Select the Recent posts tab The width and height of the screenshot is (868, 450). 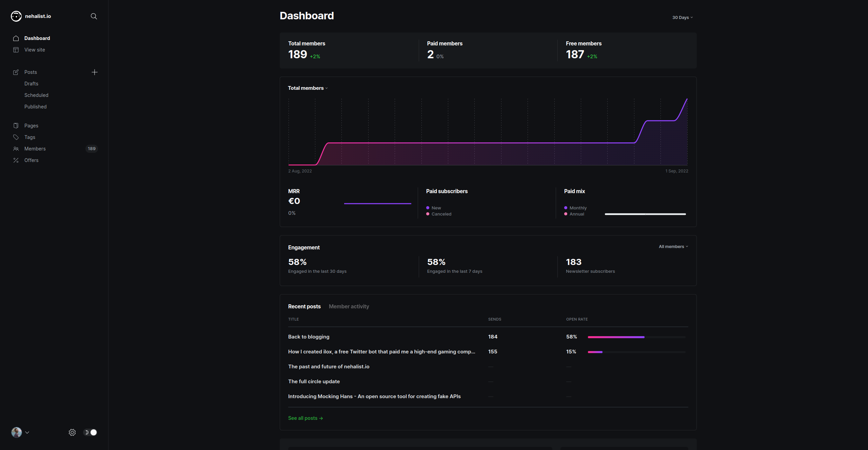click(x=304, y=306)
